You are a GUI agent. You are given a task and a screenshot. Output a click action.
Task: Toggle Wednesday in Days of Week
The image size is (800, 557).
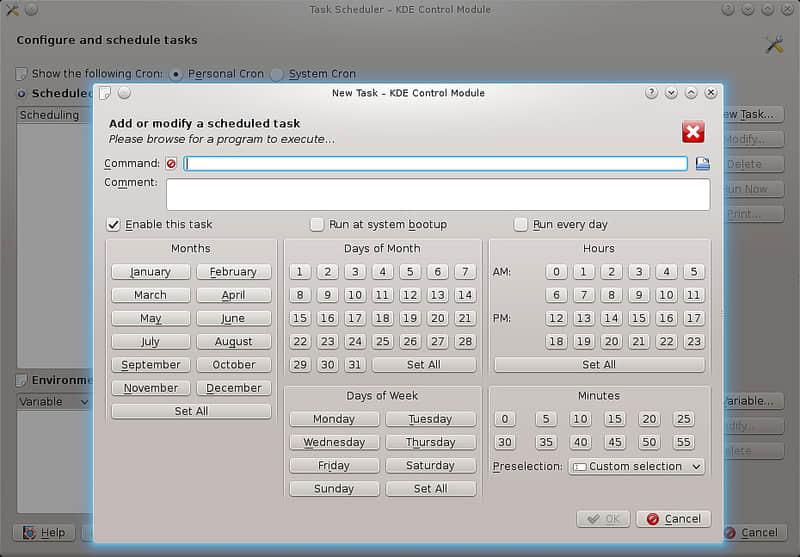[x=334, y=442]
